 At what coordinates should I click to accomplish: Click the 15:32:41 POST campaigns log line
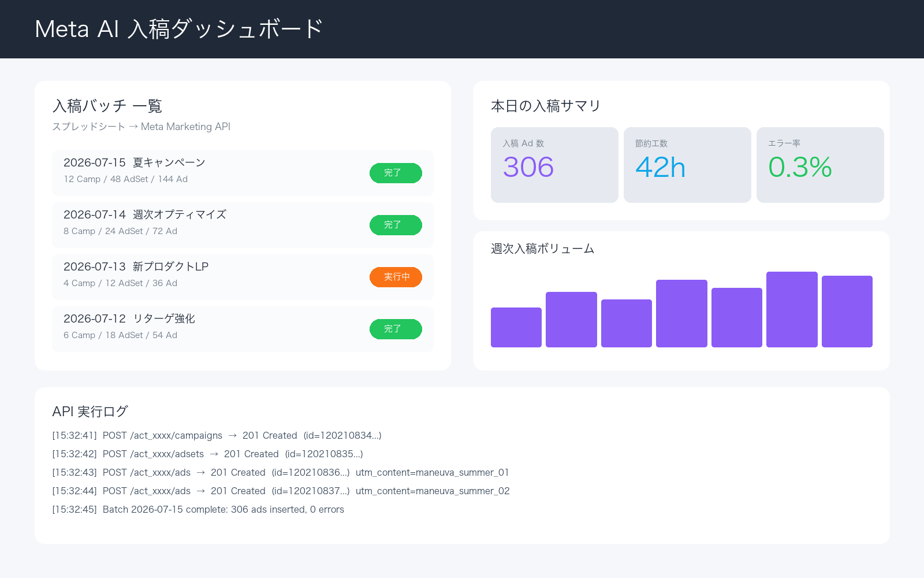[217, 435]
